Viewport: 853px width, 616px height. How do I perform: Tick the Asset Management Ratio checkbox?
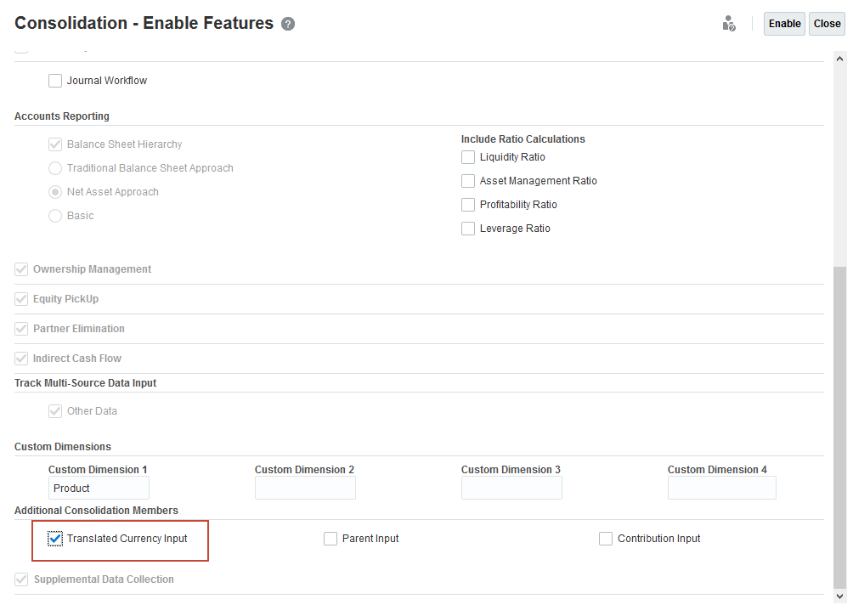[x=468, y=181]
